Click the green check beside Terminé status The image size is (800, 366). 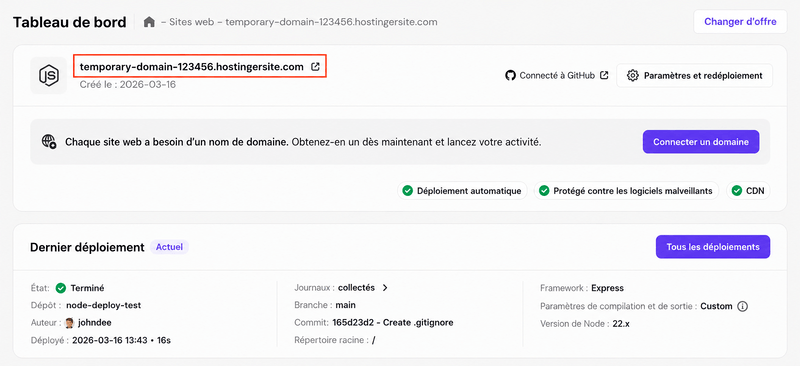[61, 288]
